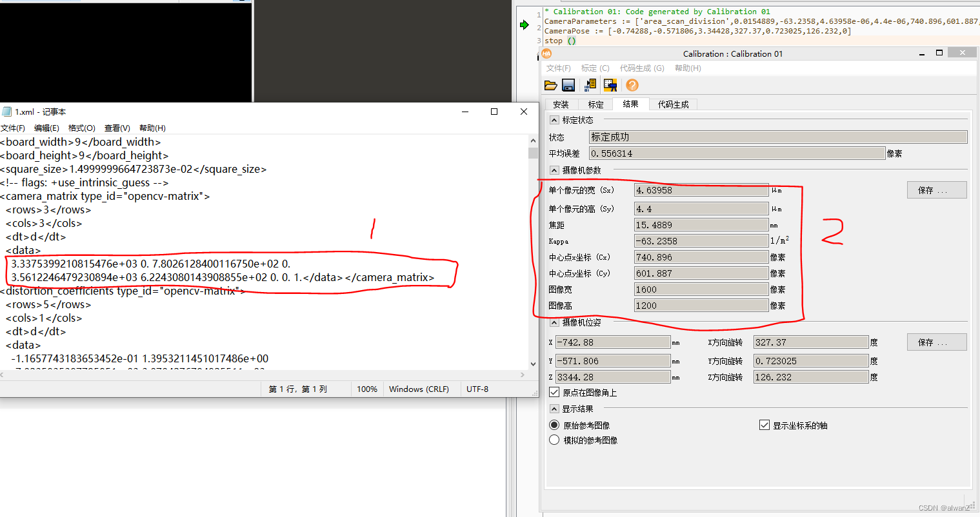Open help via the orange question mark icon
Image resolution: width=980 pixels, height=517 pixels.
(x=631, y=84)
